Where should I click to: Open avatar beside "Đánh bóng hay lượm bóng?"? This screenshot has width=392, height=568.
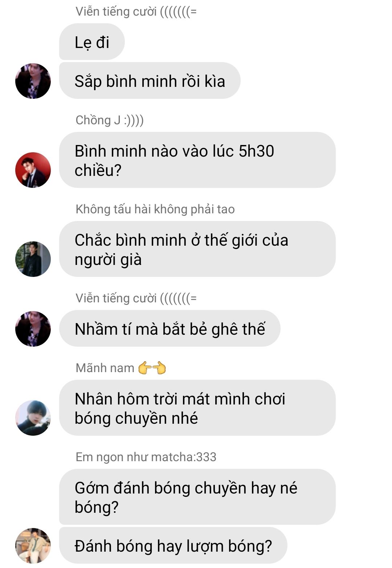click(33, 546)
